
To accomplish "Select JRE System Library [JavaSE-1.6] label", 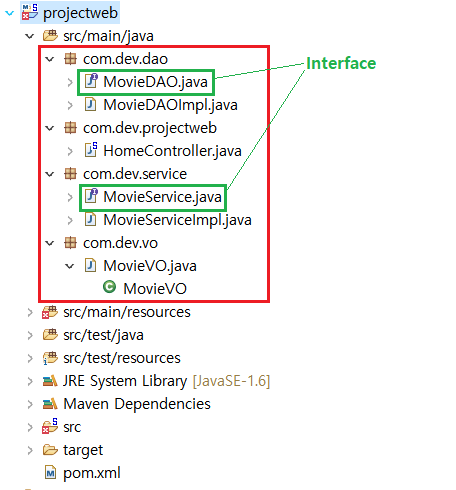I will pyautogui.click(x=166, y=381).
